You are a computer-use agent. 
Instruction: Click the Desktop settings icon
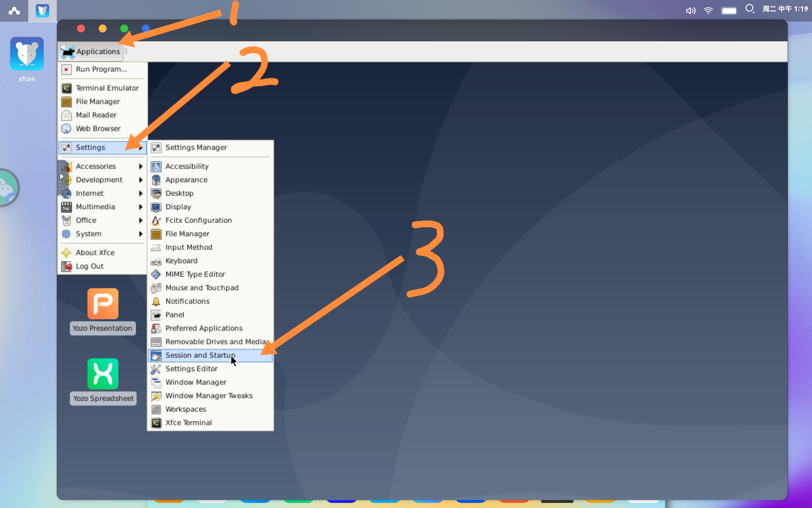(x=156, y=193)
